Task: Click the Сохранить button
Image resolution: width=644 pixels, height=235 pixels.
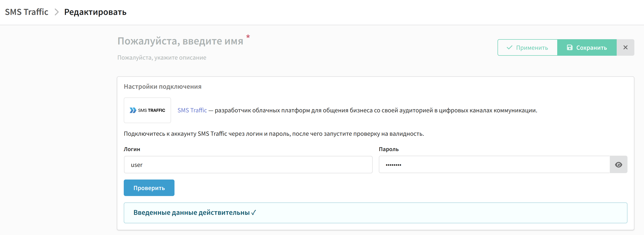Action: (587, 47)
